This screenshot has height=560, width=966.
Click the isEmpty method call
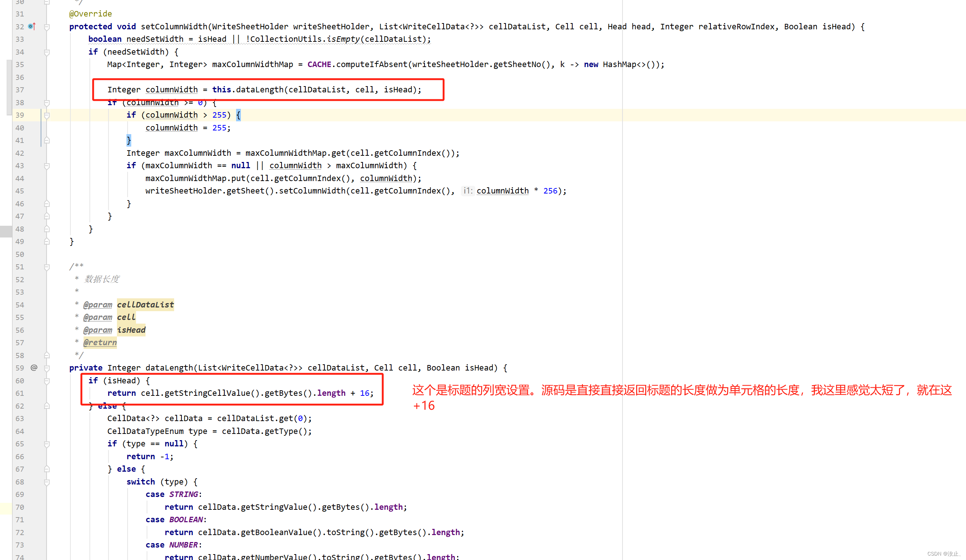click(343, 39)
